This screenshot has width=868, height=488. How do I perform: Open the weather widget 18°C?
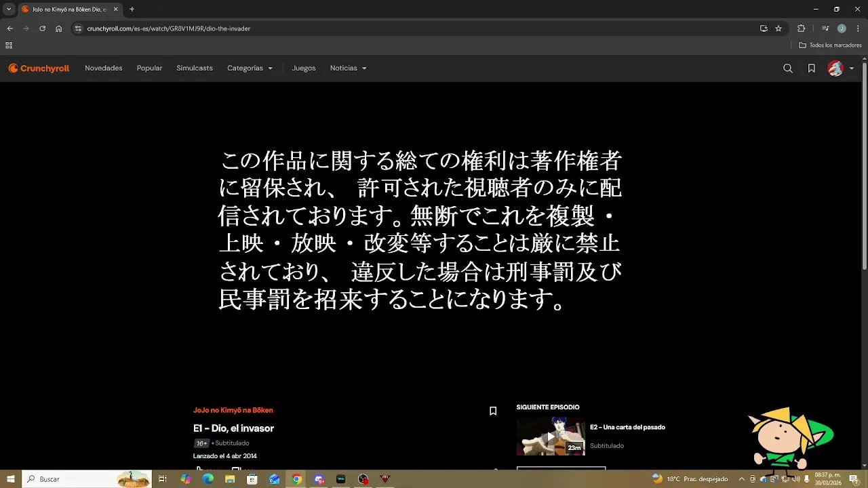(690, 479)
